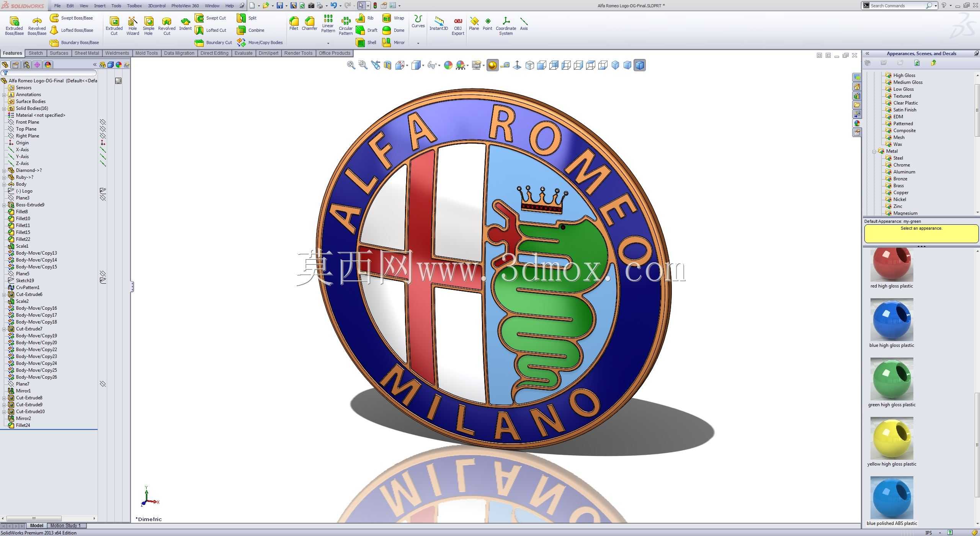
Task: Select the Wrap feature tool
Action: (x=394, y=18)
